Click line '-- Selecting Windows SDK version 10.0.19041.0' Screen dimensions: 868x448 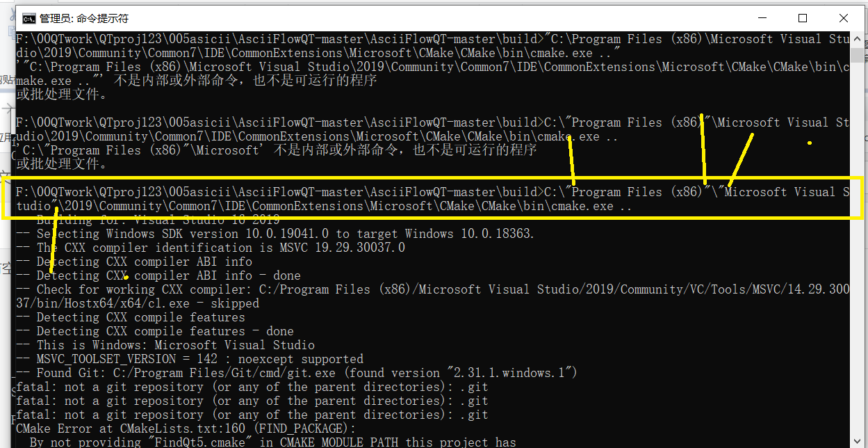[276, 234]
